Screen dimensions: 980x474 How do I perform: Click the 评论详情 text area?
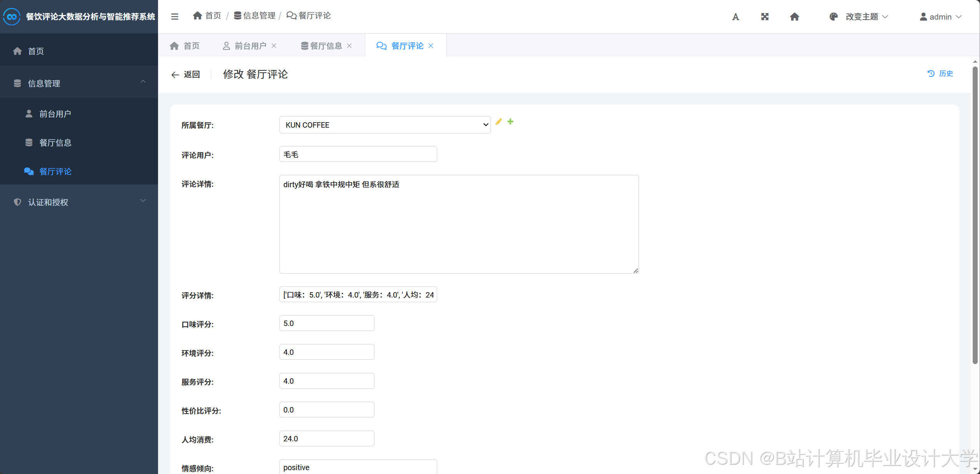459,224
